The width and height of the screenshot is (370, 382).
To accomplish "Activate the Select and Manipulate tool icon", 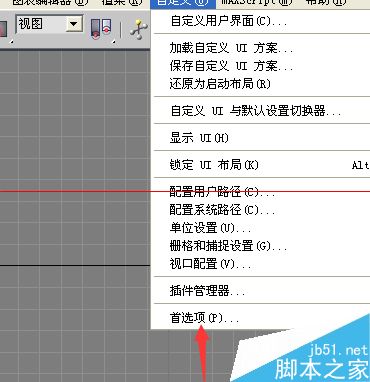I will [x=139, y=29].
